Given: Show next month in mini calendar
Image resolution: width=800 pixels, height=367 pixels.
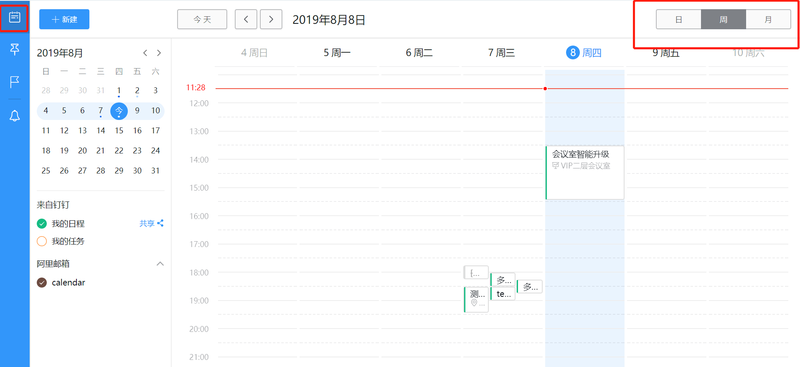Looking at the screenshot, I should pyautogui.click(x=159, y=53).
